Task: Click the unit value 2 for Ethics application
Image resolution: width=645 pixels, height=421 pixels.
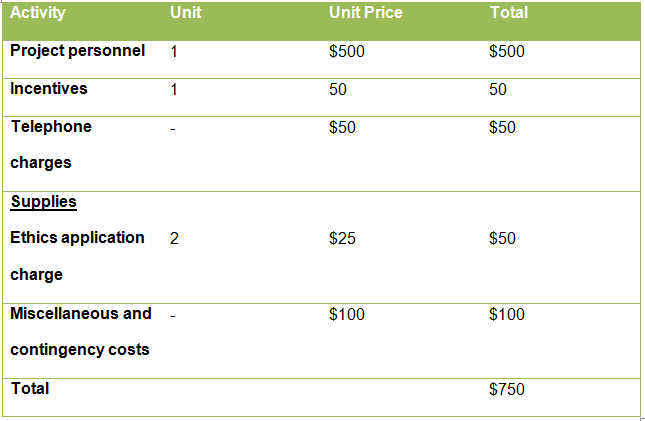Action: (x=175, y=239)
